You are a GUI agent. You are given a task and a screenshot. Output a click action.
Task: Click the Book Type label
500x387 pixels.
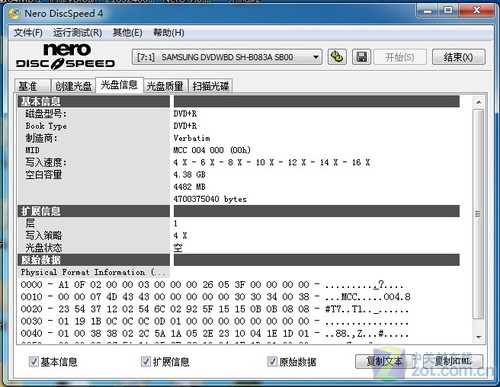point(46,126)
